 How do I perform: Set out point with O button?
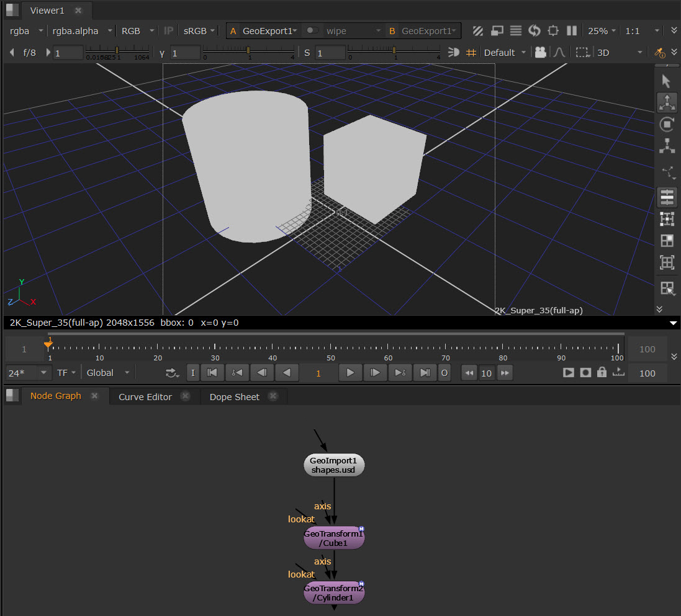click(444, 373)
